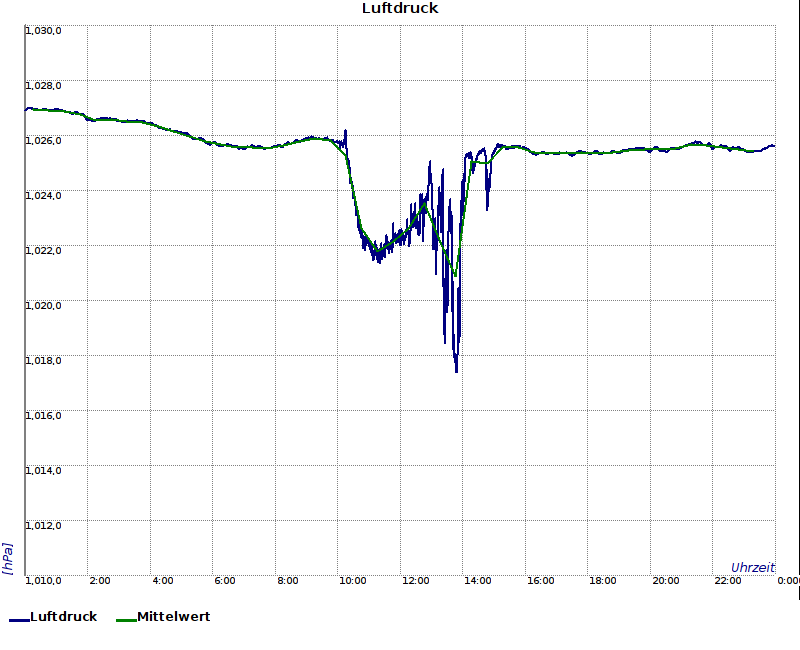
Task: Click the 1,026,0 y-axis value
Action: (43, 141)
